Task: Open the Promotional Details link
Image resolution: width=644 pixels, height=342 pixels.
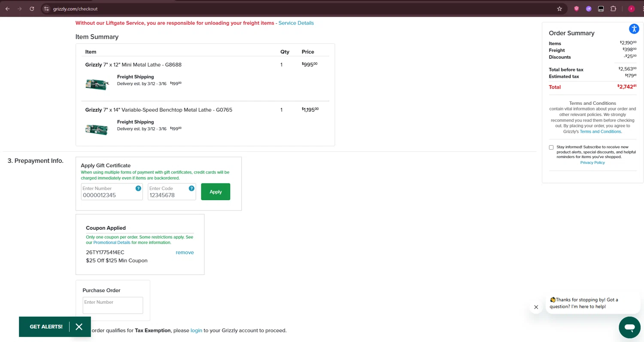Action: coord(112,242)
